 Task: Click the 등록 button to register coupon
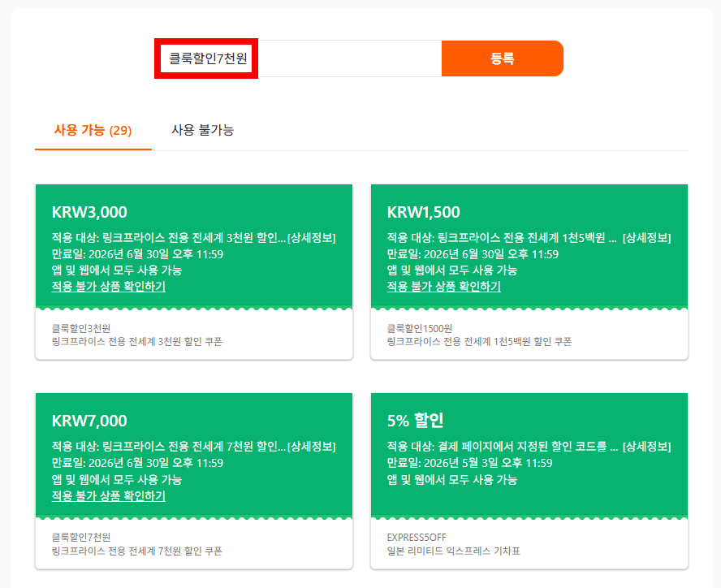click(502, 58)
